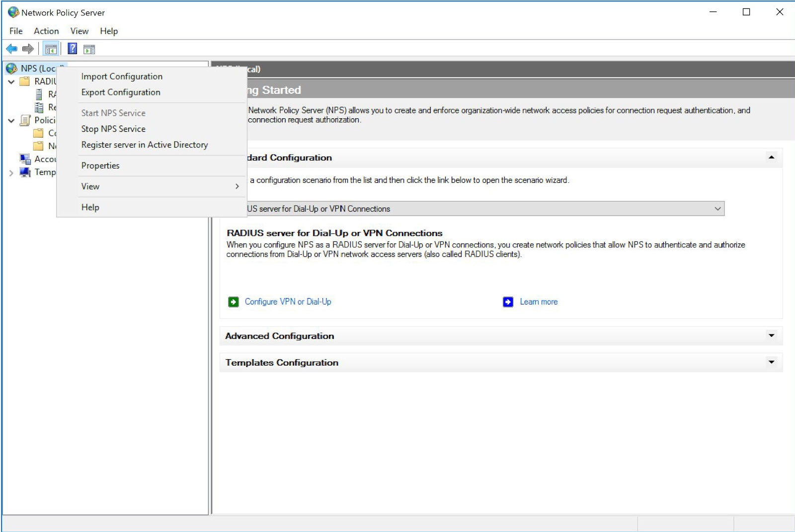The image size is (795, 532).
Task: Click the blue Learn more arrow icon
Action: (x=508, y=302)
